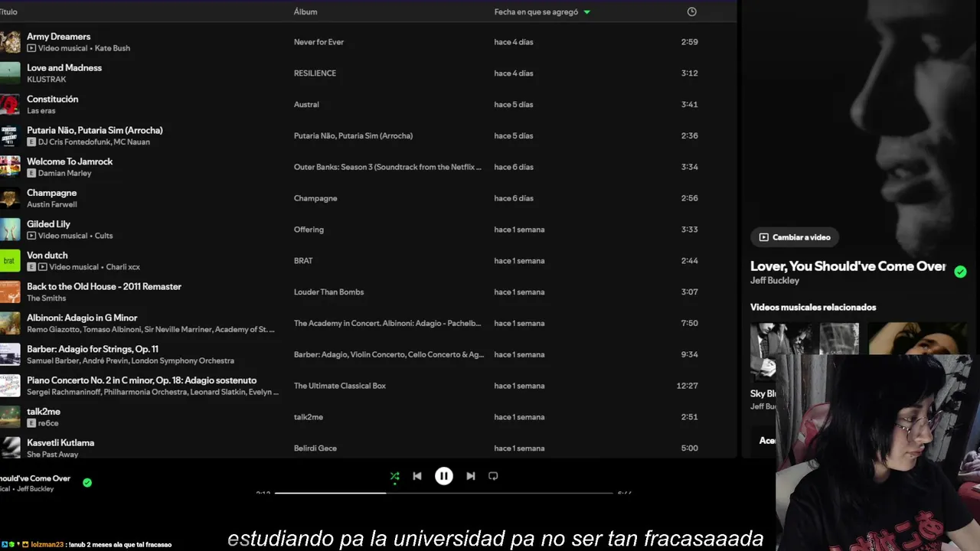This screenshot has width=980, height=551.
Task: Open Jeff Buckley artist link in side panel
Action: (775, 281)
